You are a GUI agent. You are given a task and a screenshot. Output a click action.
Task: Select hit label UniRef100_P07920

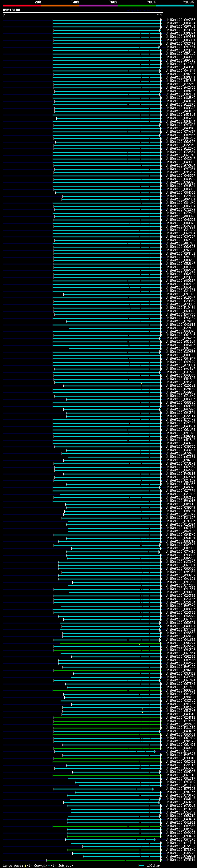click(x=180, y=410)
